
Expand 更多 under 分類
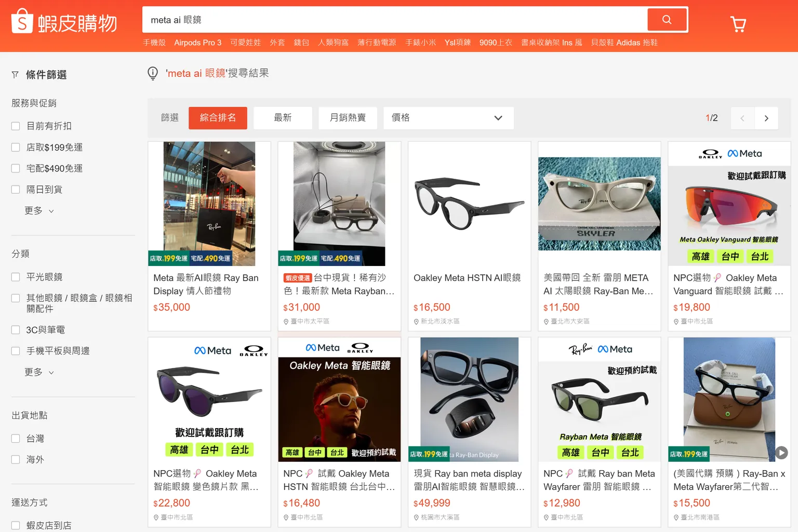pyautogui.click(x=39, y=373)
